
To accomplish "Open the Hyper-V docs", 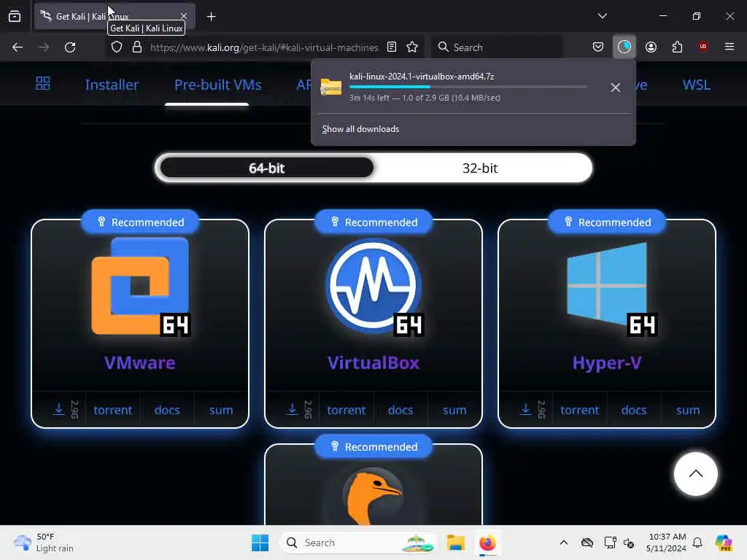I will click(x=634, y=410).
